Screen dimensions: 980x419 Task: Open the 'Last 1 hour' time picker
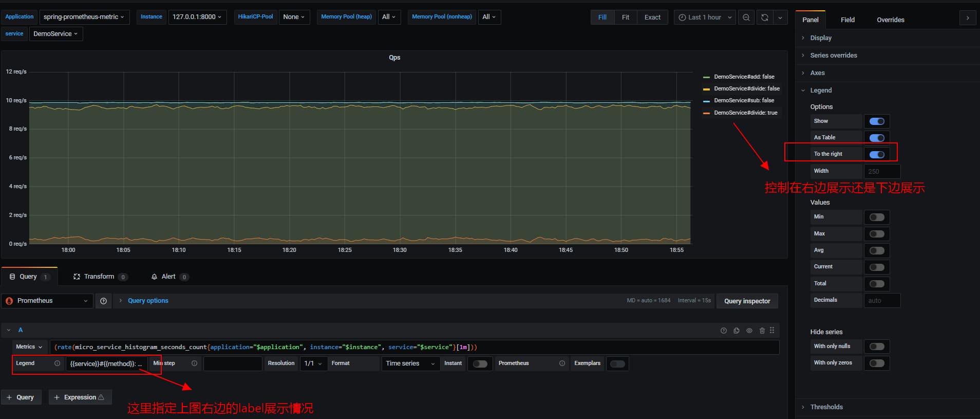(705, 17)
